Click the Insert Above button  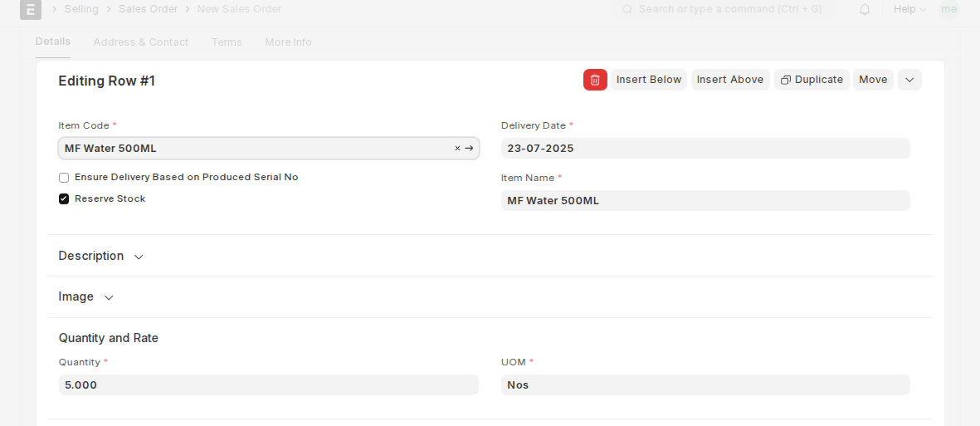point(730,80)
